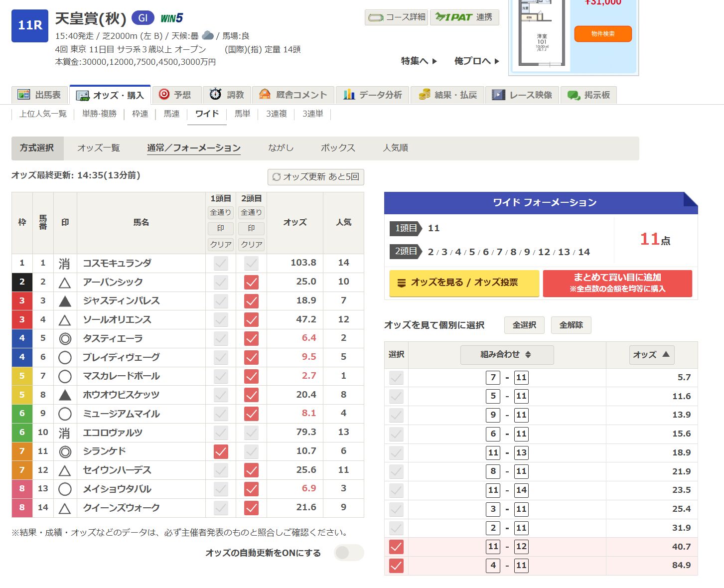Switch to 3連単 bet type tab

click(312, 114)
